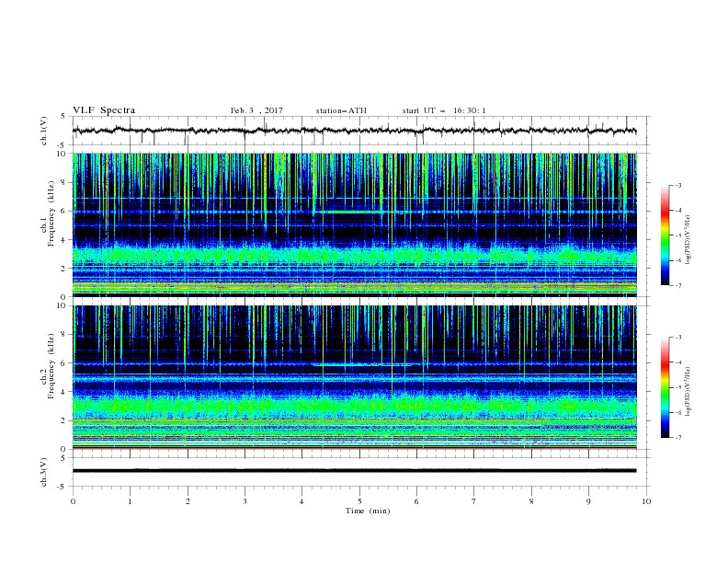The height and width of the screenshot is (563, 728).
Task: Click the 'start UT = 16:30:1' text
Action: [444, 110]
